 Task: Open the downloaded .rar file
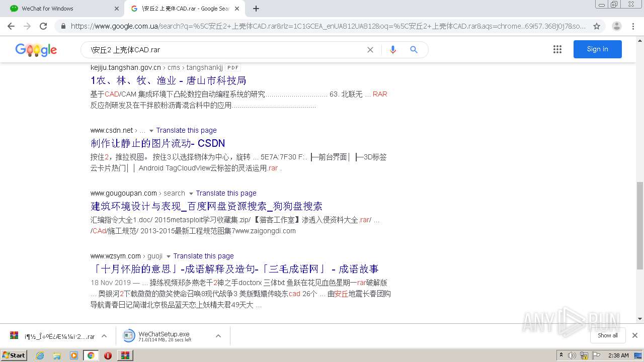(x=52, y=336)
